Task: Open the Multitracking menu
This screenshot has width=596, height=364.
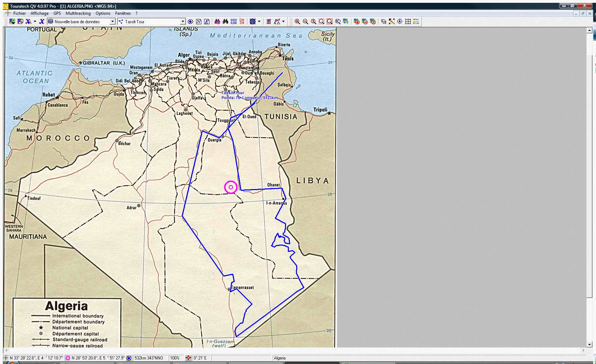Action: click(x=78, y=13)
